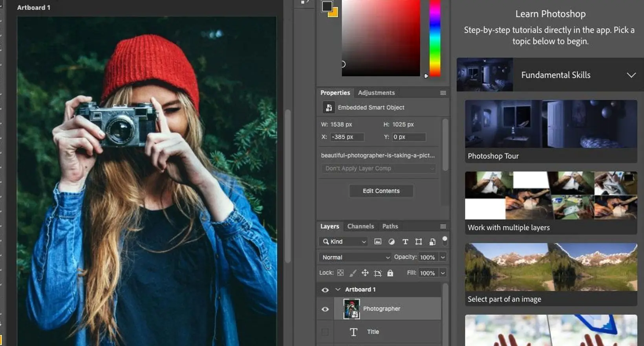Screen dimensions: 644x346
Task: Show the hidden Title layer
Action: tap(325, 332)
